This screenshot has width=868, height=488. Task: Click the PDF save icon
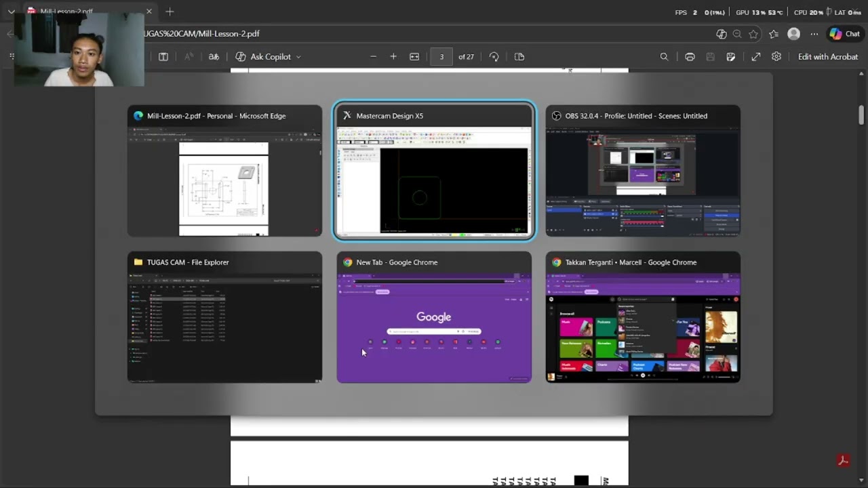710,57
